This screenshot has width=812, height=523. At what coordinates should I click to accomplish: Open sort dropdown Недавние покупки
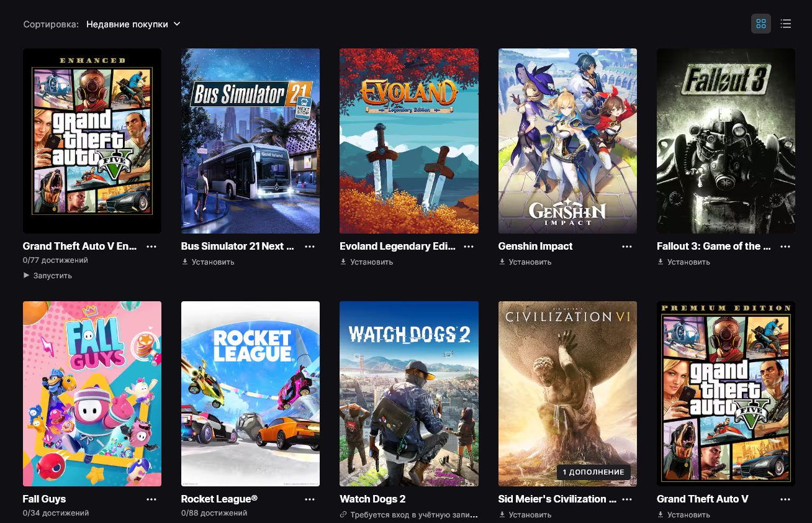133,24
